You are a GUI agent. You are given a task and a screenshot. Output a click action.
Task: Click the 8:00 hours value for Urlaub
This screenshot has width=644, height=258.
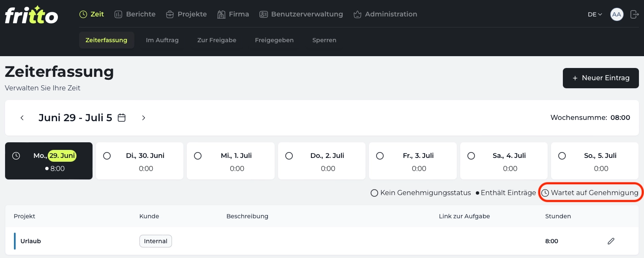552,241
